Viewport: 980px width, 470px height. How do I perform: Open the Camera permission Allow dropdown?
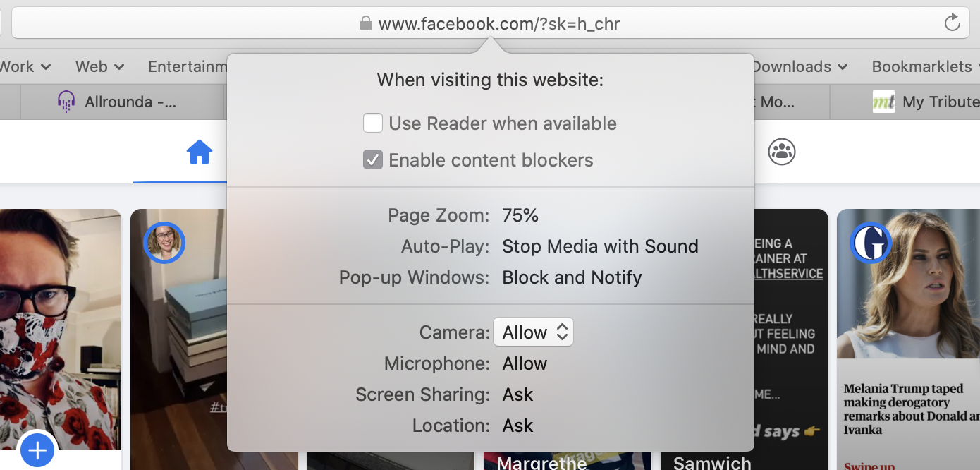pyautogui.click(x=533, y=332)
